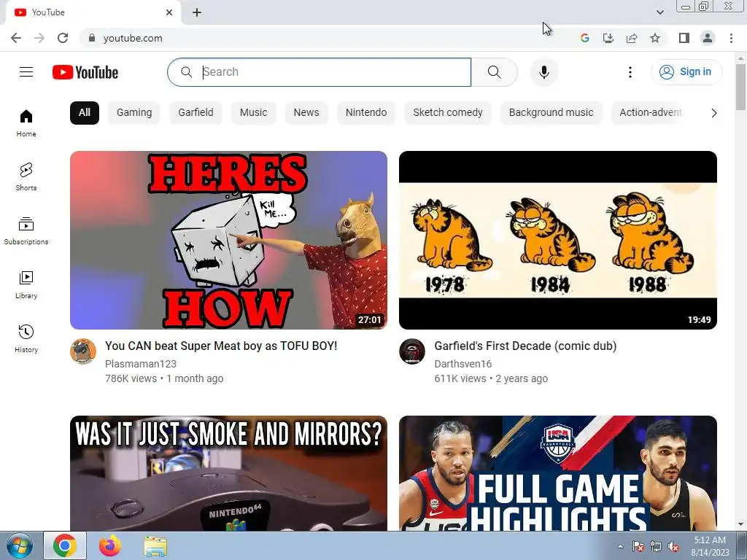Select the Gaming filter chip

click(134, 113)
